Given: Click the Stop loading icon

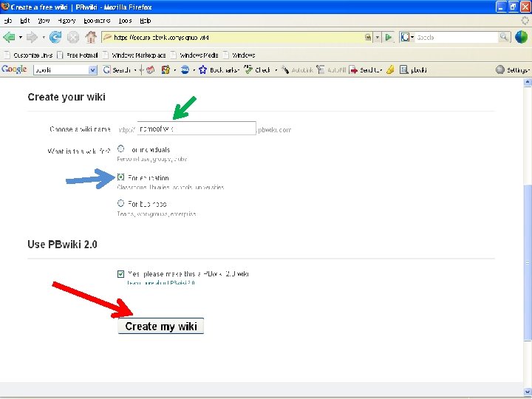Looking at the screenshot, I should [73, 37].
